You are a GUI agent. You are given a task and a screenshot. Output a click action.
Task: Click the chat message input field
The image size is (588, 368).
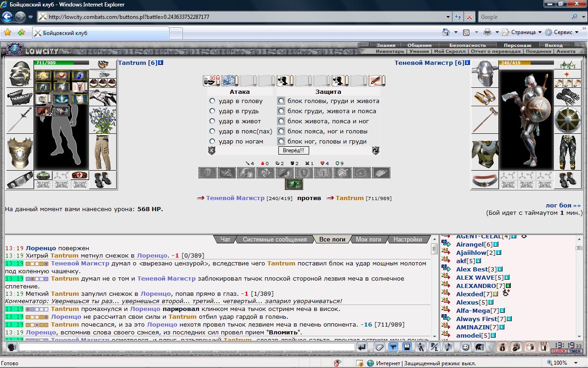point(187,347)
